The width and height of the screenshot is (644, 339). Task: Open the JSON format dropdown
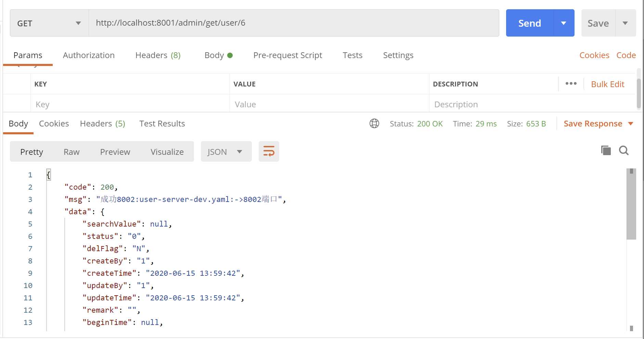coord(226,151)
